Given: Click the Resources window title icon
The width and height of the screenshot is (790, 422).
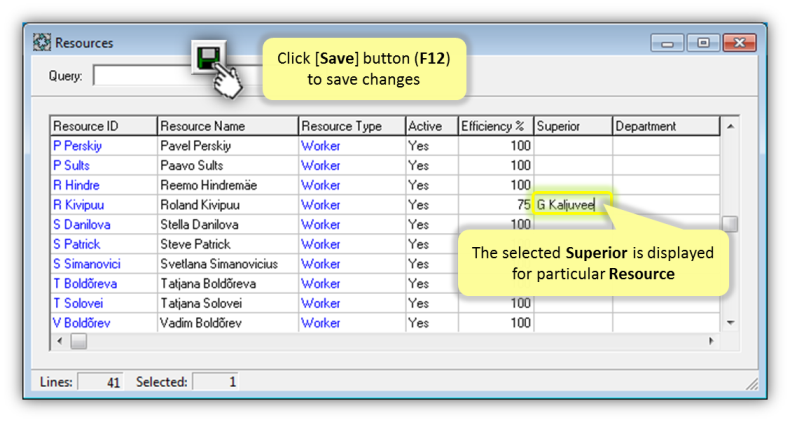Looking at the screenshot, I should click(42, 43).
